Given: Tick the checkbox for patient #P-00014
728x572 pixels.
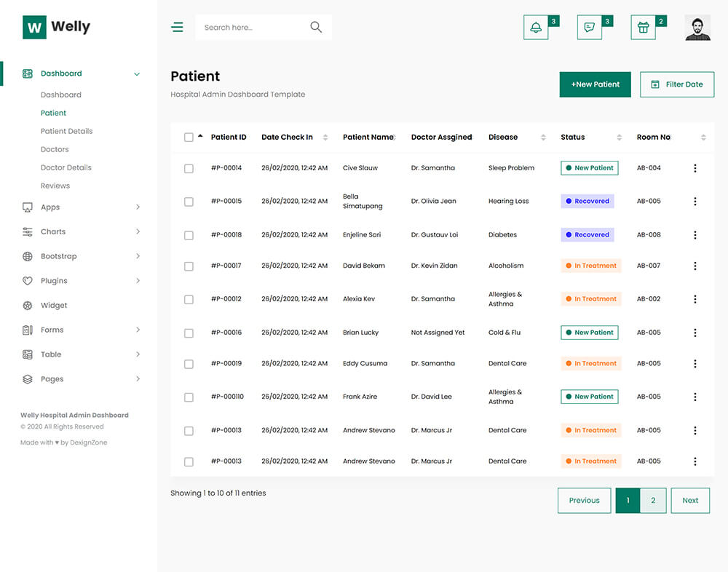Looking at the screenshot, I should tap(189, 168).
